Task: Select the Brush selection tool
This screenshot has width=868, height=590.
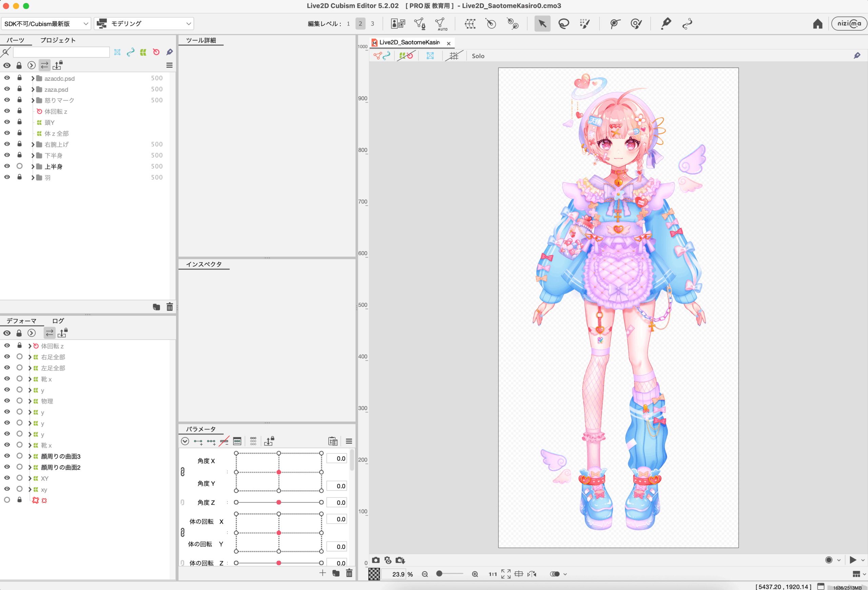Action: (585, 24)
